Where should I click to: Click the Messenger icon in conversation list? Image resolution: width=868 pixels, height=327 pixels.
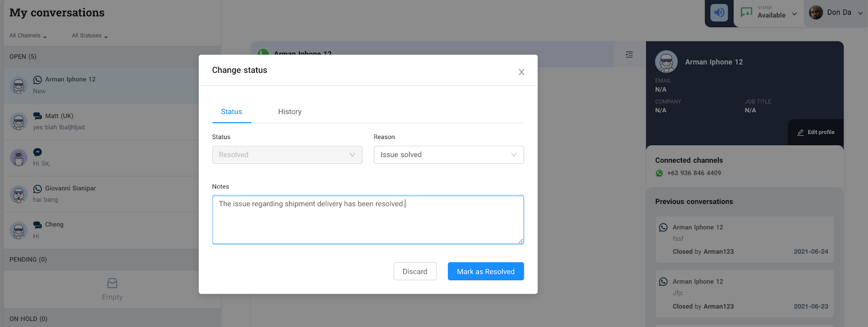point(37,152)
